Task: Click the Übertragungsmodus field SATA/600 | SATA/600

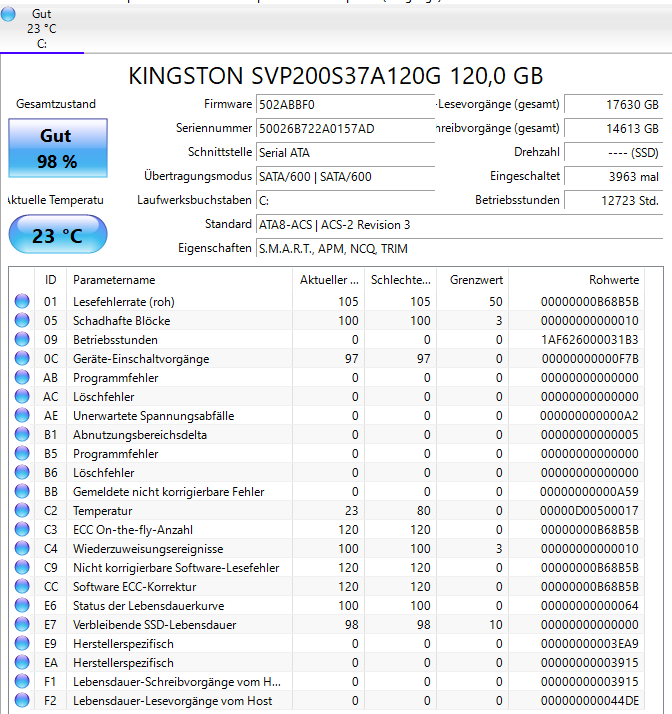Action: pyautogui.click(x=345, y=177)
